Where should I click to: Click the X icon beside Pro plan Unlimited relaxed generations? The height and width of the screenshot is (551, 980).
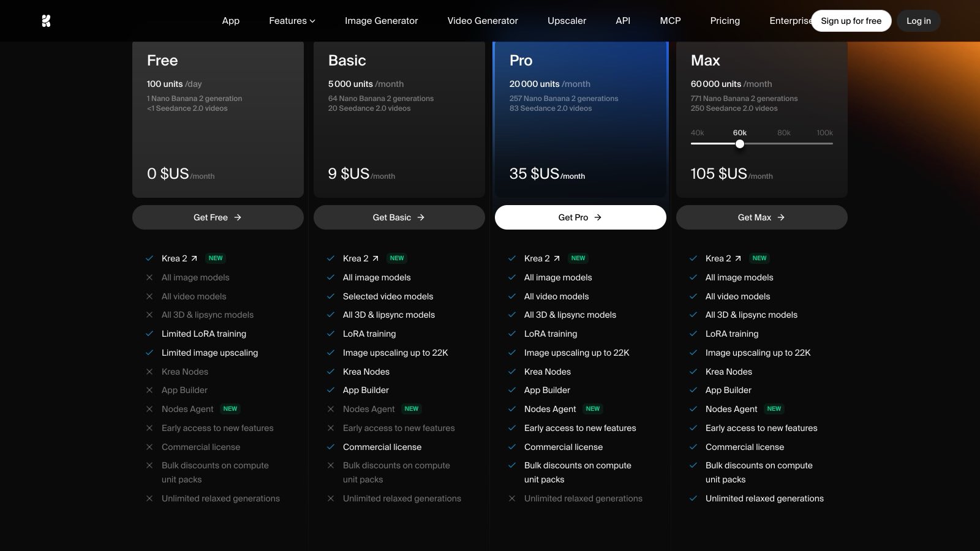[512, 498]
